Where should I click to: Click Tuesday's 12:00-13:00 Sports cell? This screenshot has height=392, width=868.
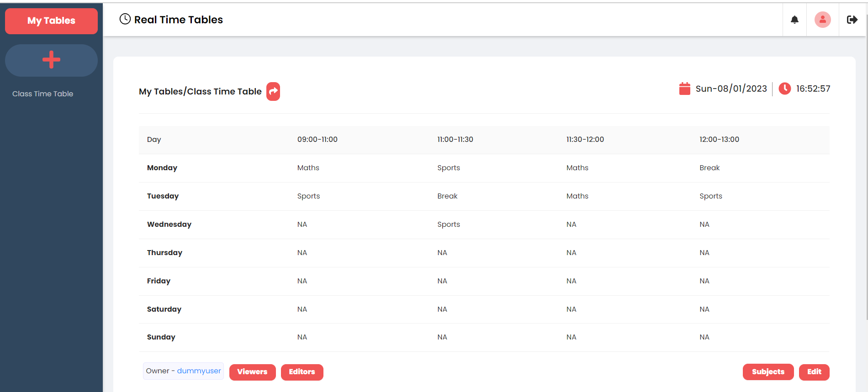tap(711, 196)
